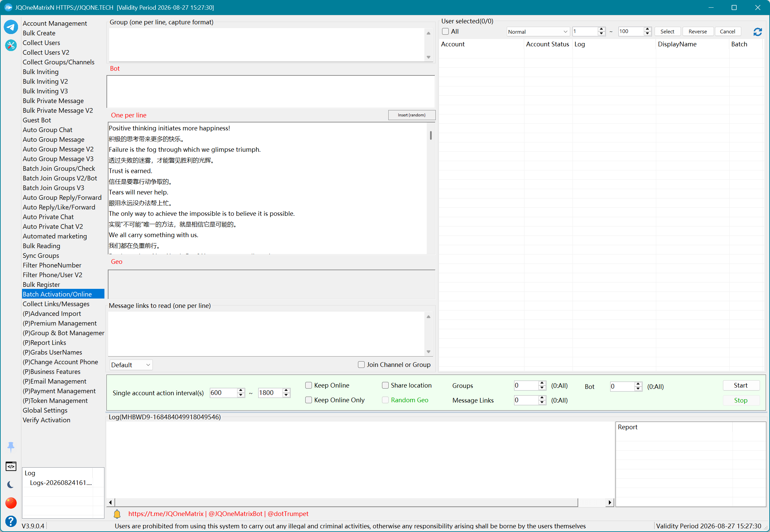
Task: Toggle the Share location checkbox
Action: (385, 385)
